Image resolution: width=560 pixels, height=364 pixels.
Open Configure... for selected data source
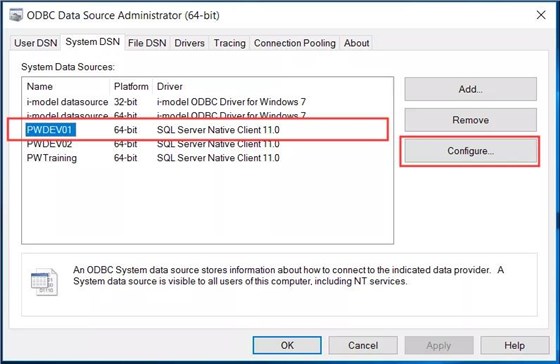point(470,151)
